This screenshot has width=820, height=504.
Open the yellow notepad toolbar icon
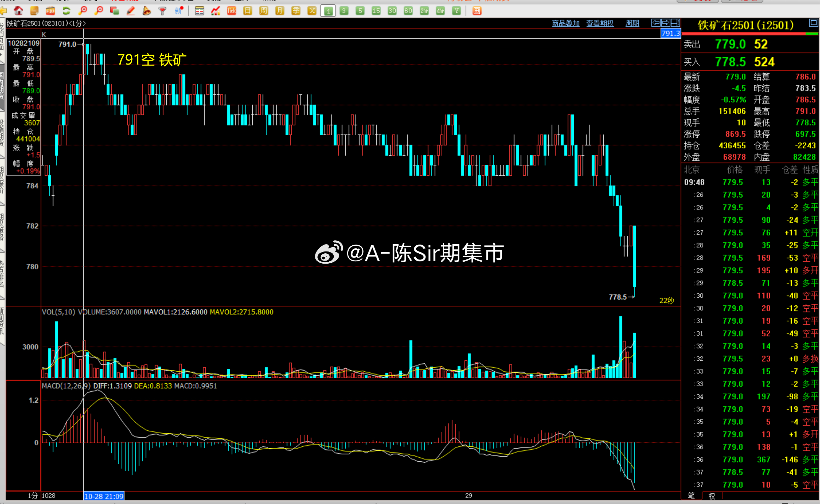point(34,11)
